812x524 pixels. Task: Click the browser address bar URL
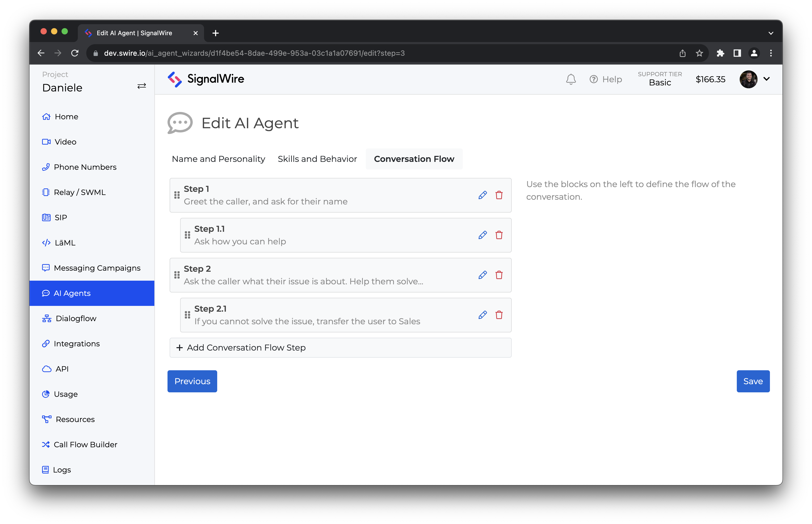click(x=254, y=53)
